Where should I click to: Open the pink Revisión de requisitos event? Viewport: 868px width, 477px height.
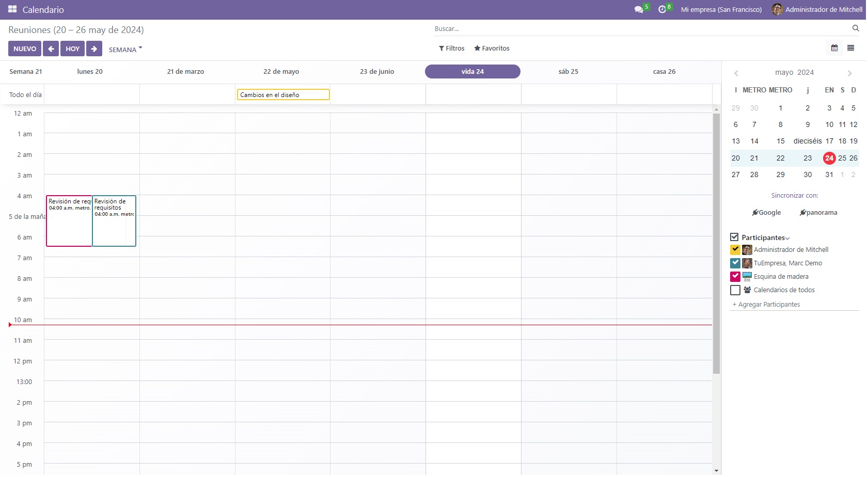[x=69, y=221]
